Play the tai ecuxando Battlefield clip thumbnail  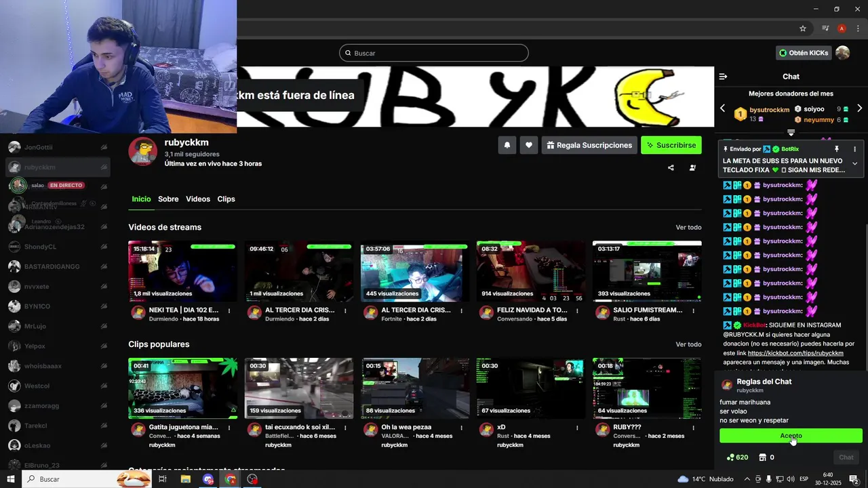pyautogui.click(x=299, y=388)
